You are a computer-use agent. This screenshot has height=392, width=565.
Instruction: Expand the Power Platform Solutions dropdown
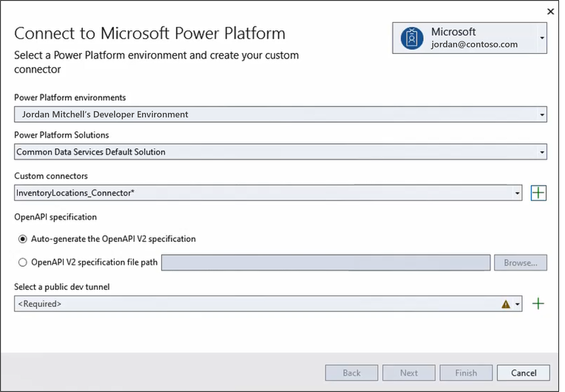tap(280, 152)
